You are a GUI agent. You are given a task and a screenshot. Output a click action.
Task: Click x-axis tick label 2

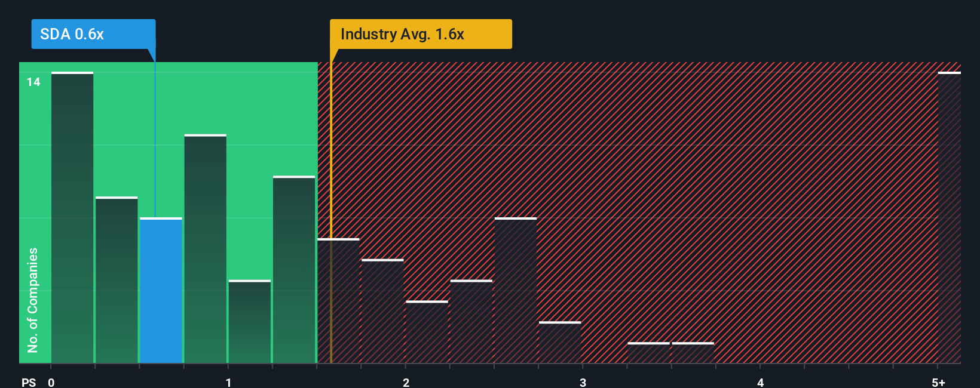click(406, 383)
